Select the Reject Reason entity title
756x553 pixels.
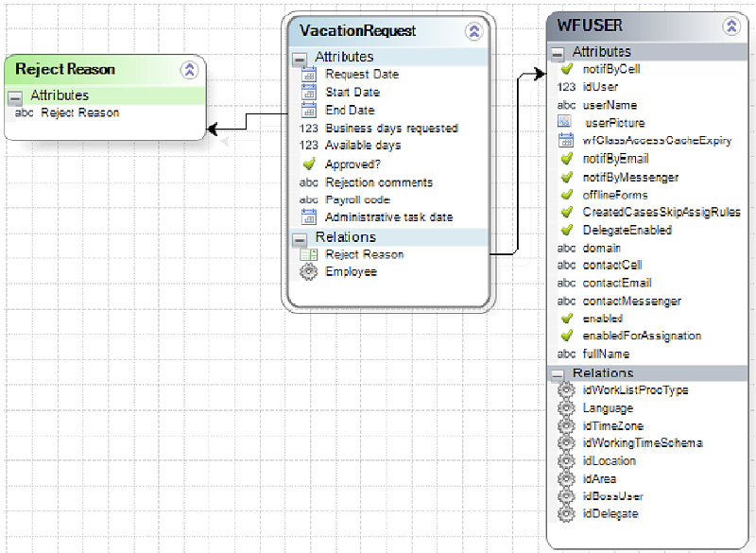[65, 69]
